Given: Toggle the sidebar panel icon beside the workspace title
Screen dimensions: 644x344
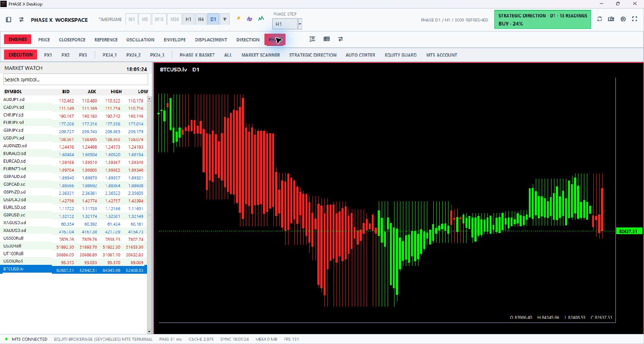Looking at the screenshot, I should click(9, 20).
